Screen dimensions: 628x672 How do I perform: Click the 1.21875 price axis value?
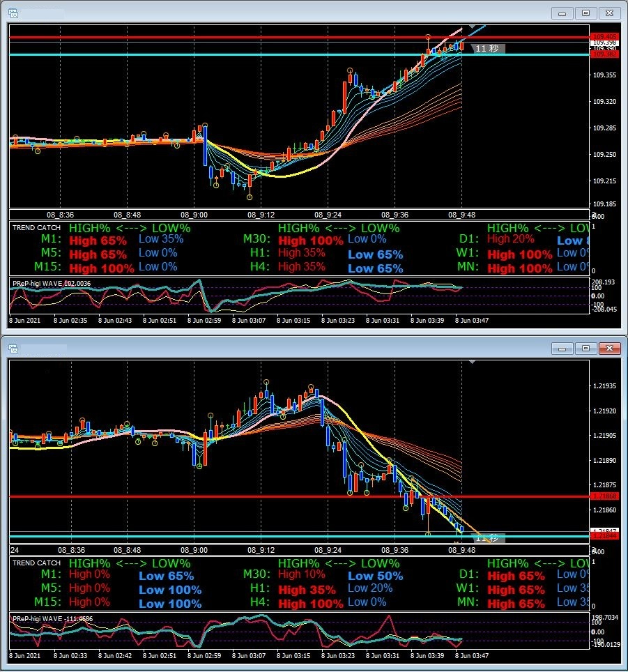click(x=604, y=485)
